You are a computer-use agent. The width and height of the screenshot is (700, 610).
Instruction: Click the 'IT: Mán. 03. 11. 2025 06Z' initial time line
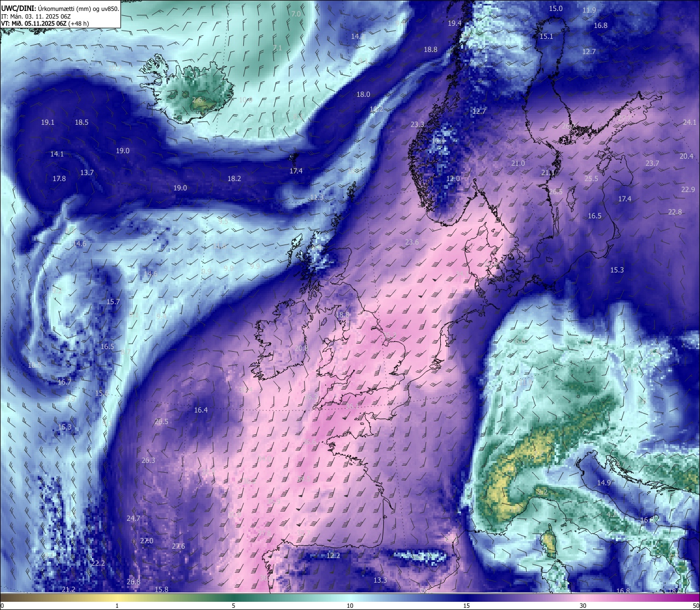pyautogui.click(x=36, y=16)
